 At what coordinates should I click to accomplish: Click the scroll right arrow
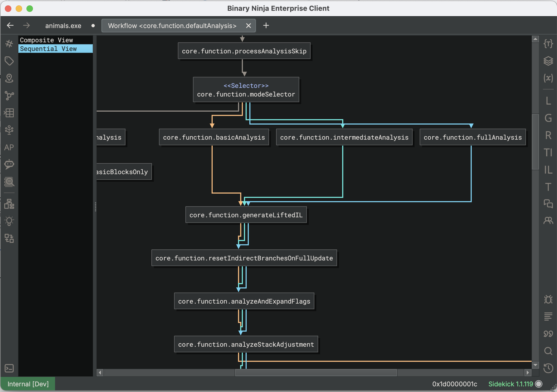528,373
